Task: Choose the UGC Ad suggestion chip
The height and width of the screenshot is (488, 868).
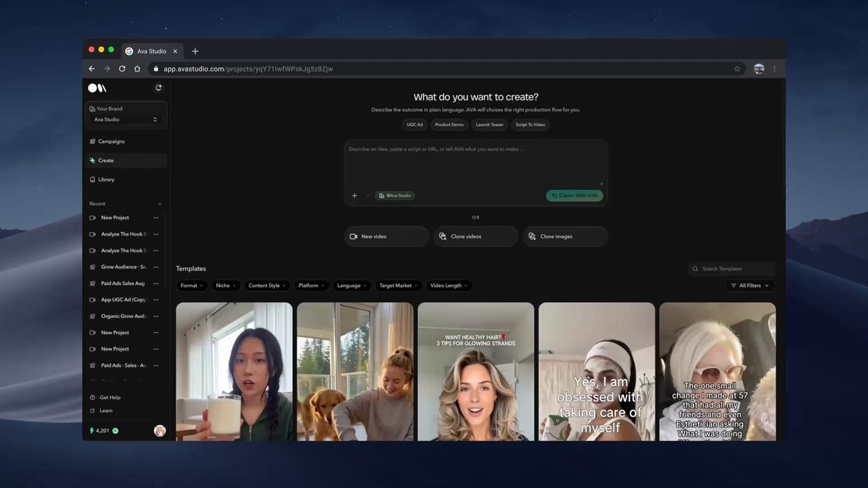Action: (414, 124)
